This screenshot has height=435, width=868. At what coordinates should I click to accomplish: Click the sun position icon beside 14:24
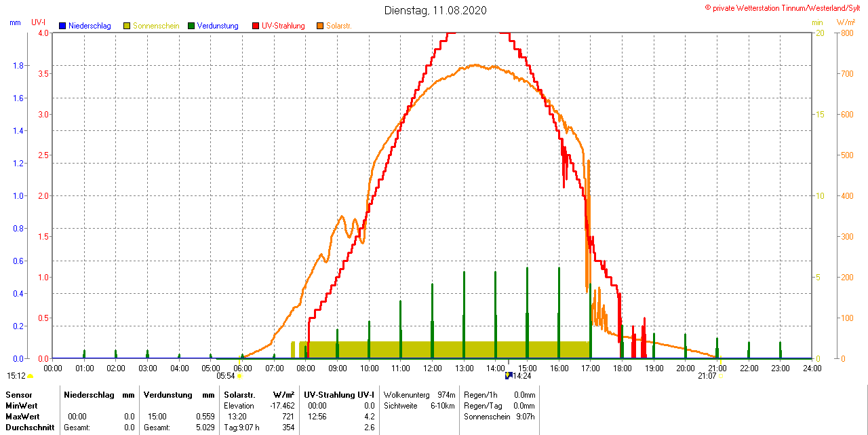[x=508, y=375]
